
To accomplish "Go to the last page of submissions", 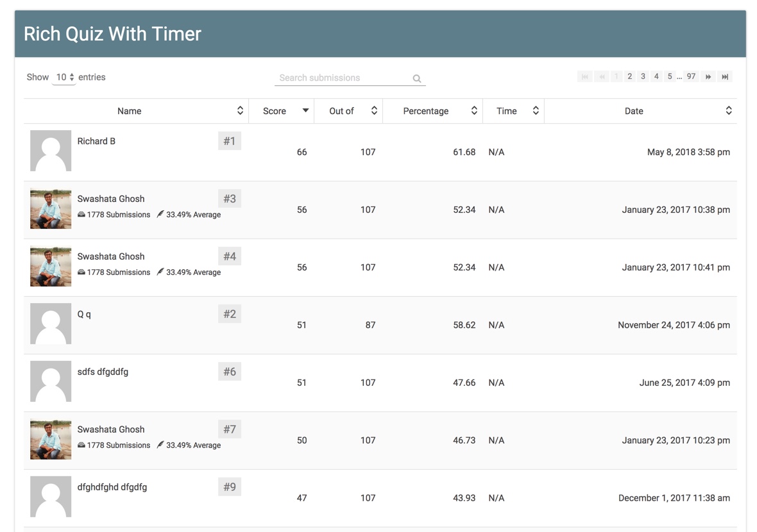I will 725,76.
